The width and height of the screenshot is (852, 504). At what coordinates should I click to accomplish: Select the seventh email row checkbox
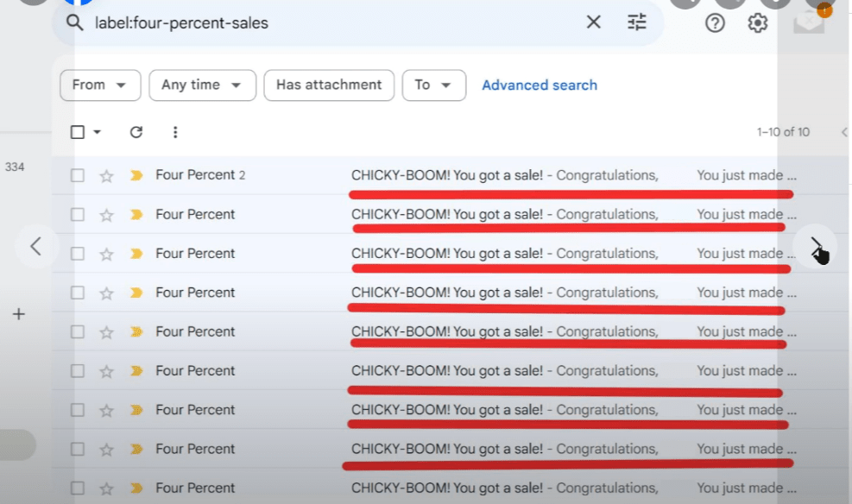click(77, 410)
